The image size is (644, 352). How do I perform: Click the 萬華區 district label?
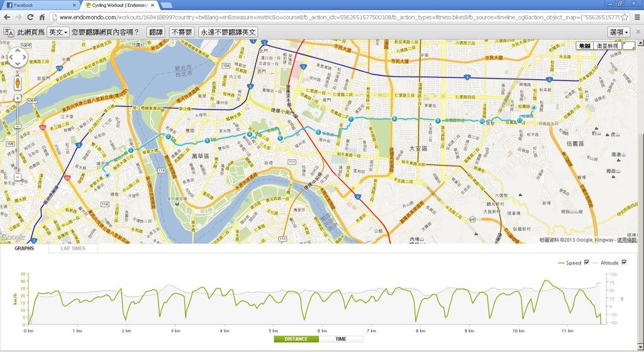tap(201, 156)
